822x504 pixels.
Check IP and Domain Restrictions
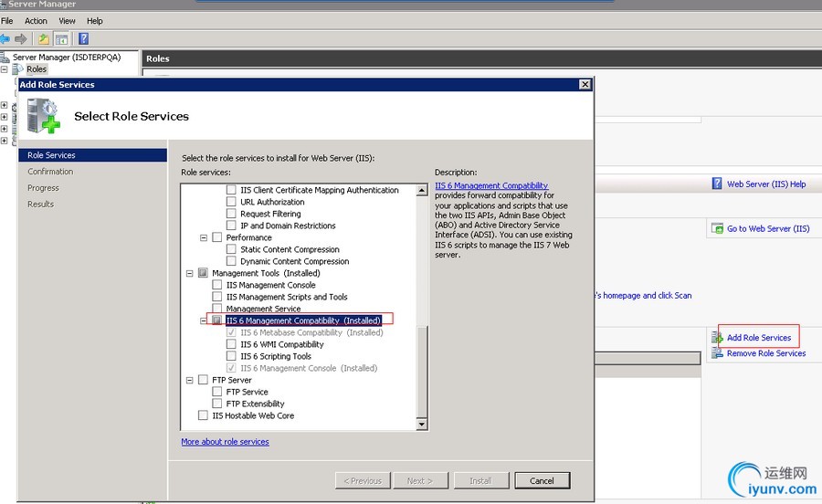231,226
